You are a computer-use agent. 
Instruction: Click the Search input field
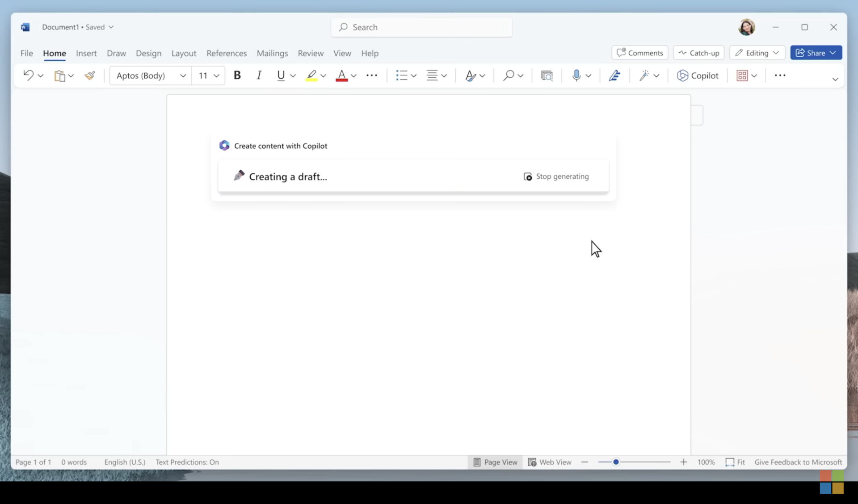click(x=421, y=27)
